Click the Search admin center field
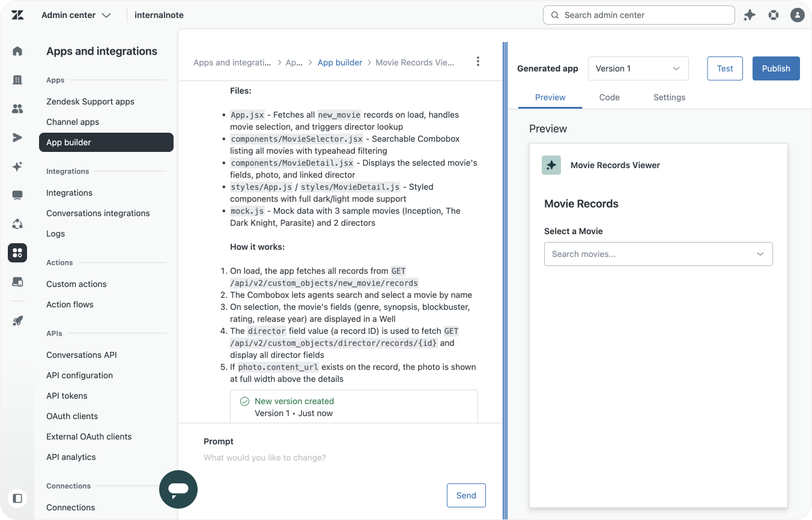This screenshot has height=520, width=812. 638,15
